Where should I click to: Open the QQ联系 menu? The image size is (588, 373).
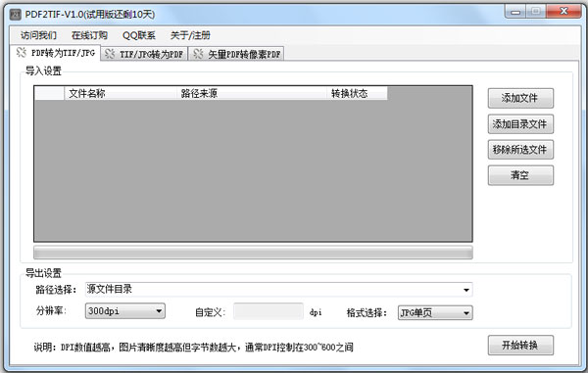pyautogui.click(x=139, y=35)
